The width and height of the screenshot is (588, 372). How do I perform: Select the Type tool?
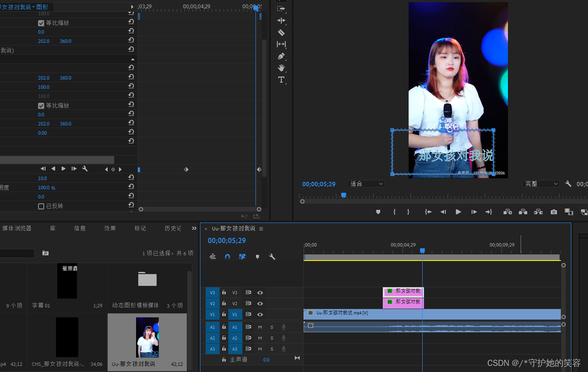[281, 80]
